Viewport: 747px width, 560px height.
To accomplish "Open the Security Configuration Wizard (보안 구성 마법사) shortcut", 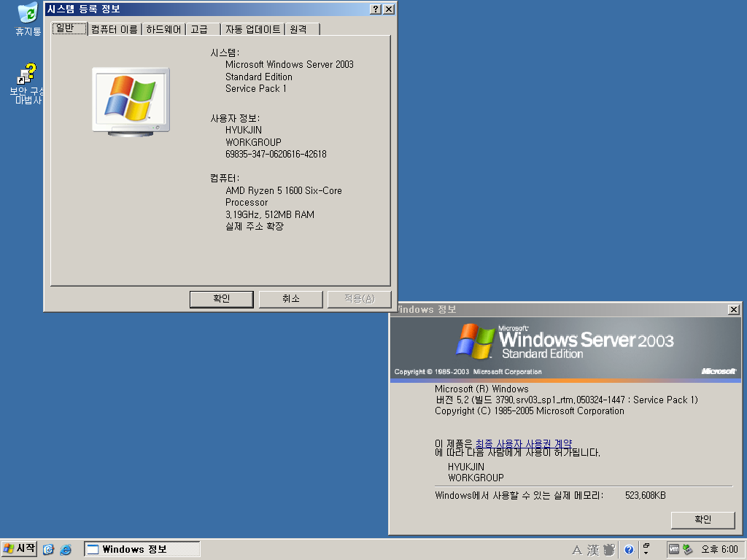I will [x=28, y=84].
